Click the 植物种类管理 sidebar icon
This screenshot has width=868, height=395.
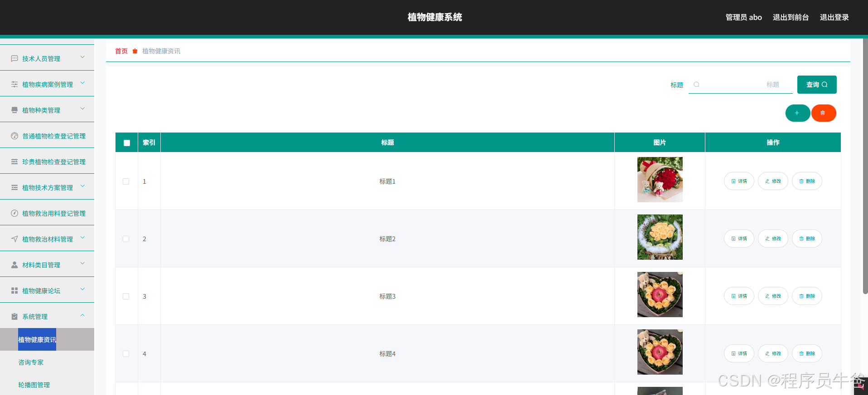[x=14, y=110]
